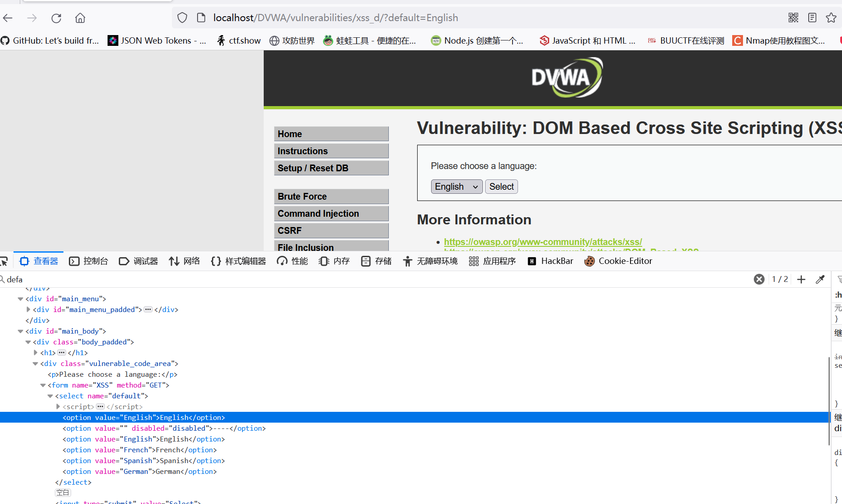The width and height of the screenshot is (842, 504).
Task: Open the Home menu item
Action: 331,134
